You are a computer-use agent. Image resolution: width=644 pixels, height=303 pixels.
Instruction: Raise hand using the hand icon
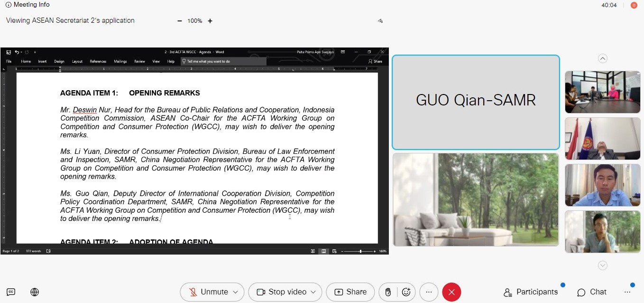[388, 292]
